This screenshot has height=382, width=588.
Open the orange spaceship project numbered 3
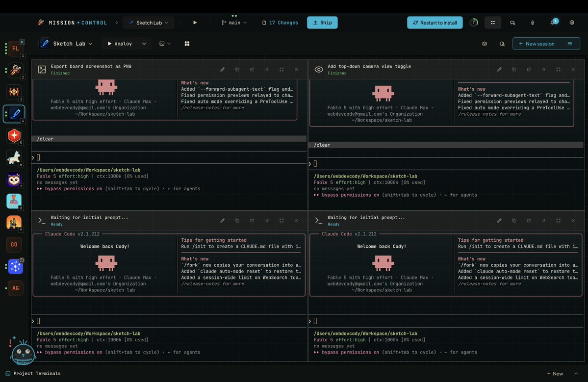(14, 92)
